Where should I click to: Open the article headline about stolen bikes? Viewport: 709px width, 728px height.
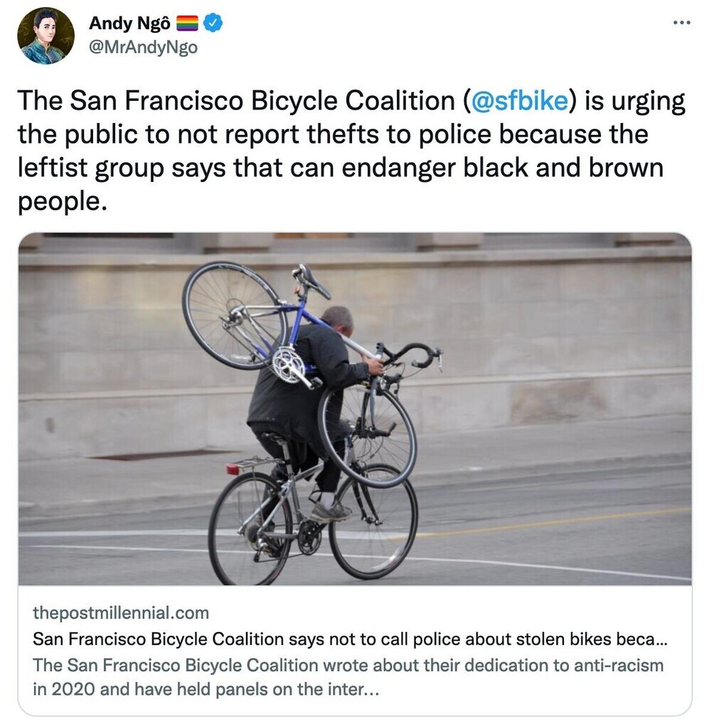[350, 639]
